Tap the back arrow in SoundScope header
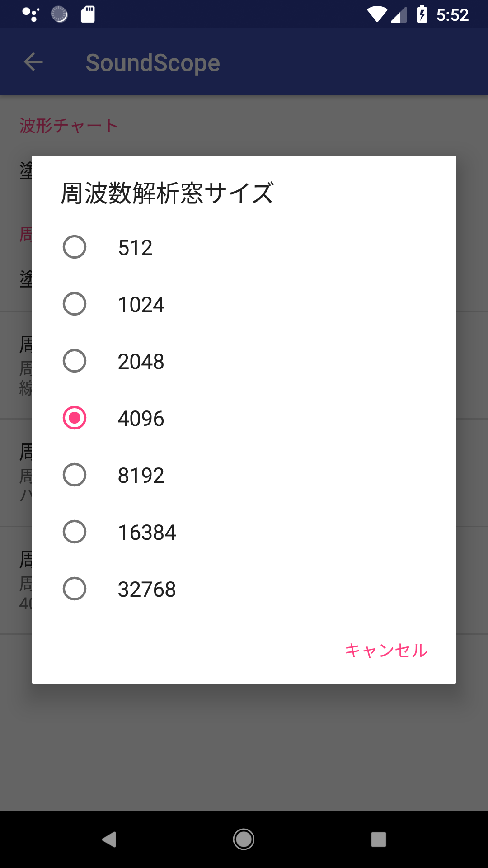The width and height of the screenshot is (488, 868). click(33, 62)
